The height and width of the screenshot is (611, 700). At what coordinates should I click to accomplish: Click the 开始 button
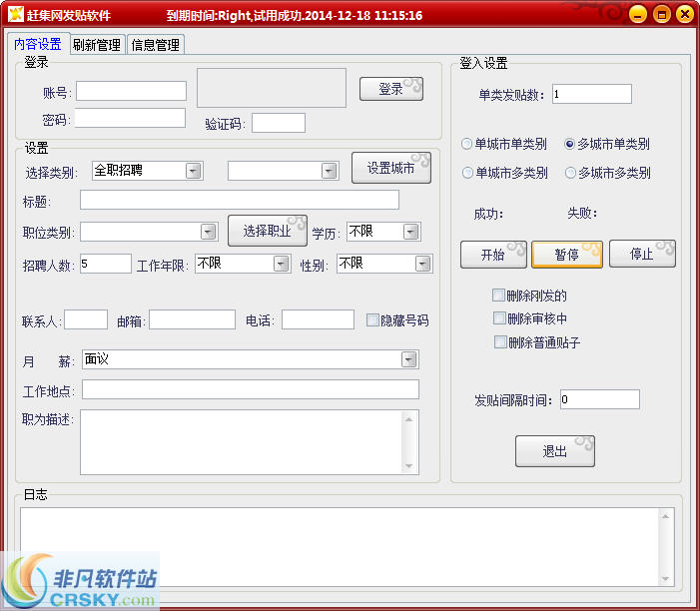(493, 255)
